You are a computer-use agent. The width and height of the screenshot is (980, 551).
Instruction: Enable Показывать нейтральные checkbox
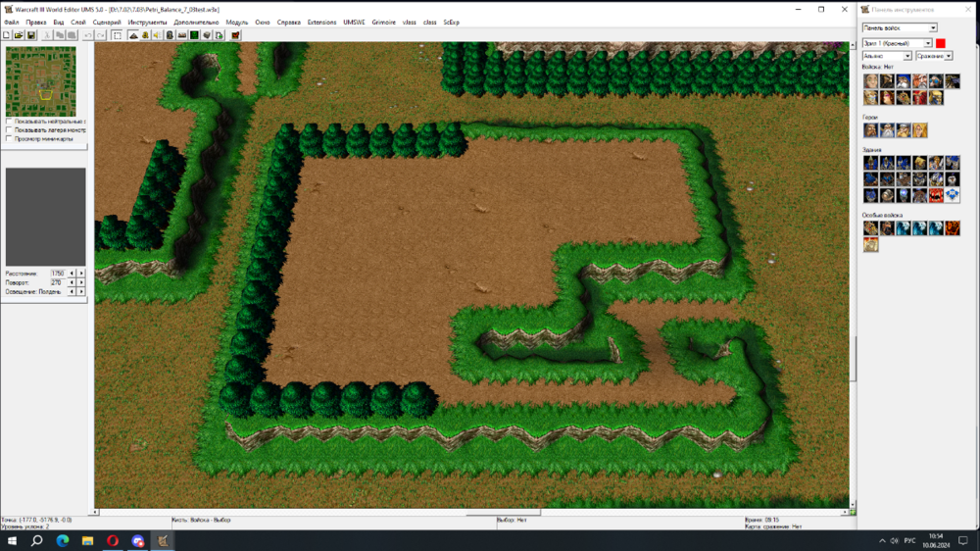pyautogui.click(x=9, y=122)
